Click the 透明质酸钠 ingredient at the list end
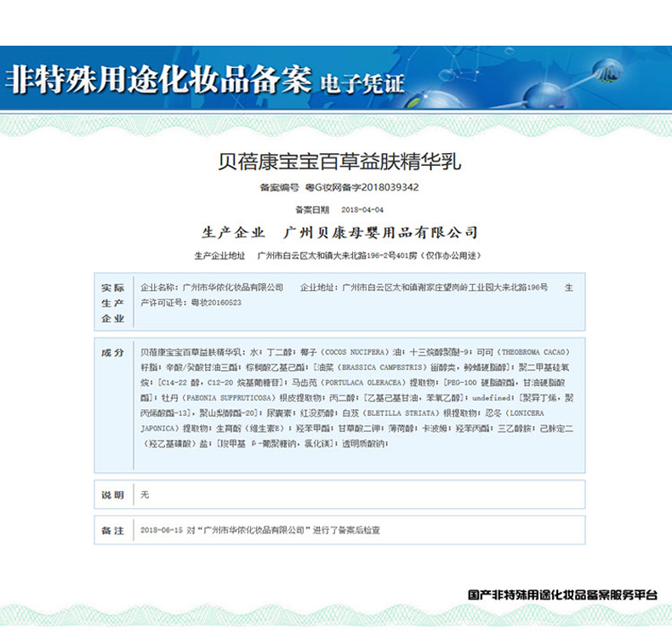The height and width of the screenshot is (638, 672). (363, 444)
